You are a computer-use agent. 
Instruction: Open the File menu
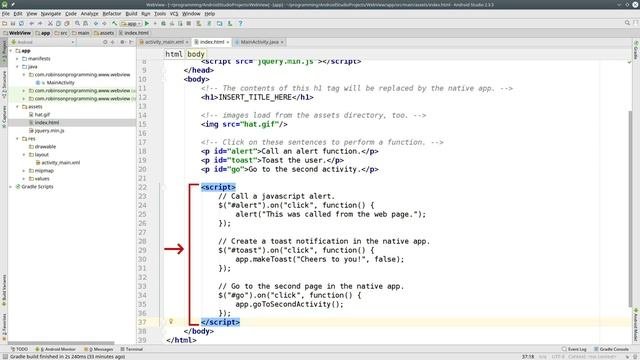tap(6, 13)
